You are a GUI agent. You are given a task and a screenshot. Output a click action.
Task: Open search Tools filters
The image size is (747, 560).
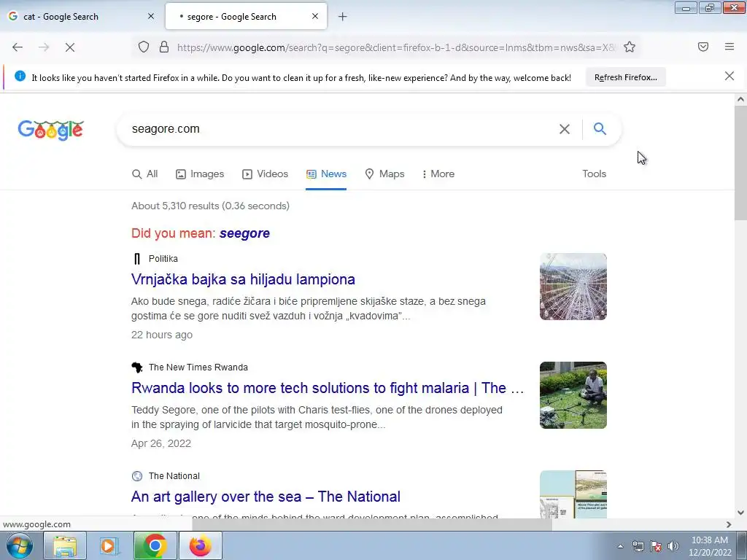click(x=594, y=174)
